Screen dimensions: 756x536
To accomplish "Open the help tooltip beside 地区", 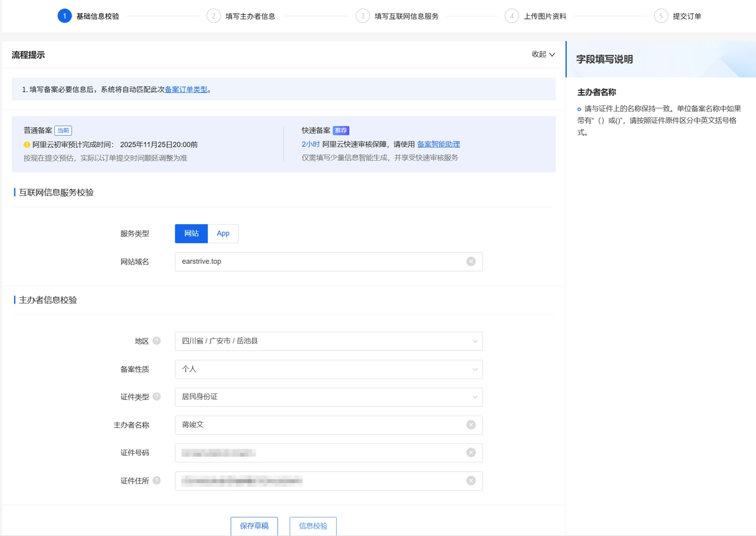I will point(156,341).
